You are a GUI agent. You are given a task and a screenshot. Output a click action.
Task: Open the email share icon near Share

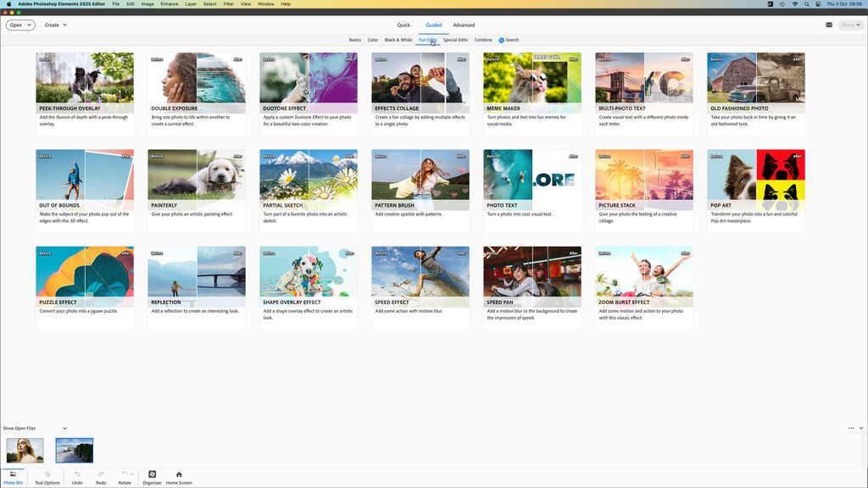click(829, 25)
